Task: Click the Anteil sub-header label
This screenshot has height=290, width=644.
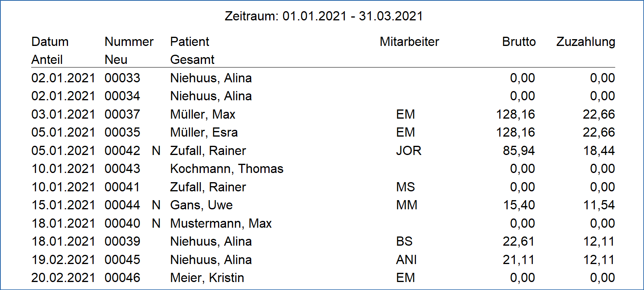Action: click(x=47, y=60)
